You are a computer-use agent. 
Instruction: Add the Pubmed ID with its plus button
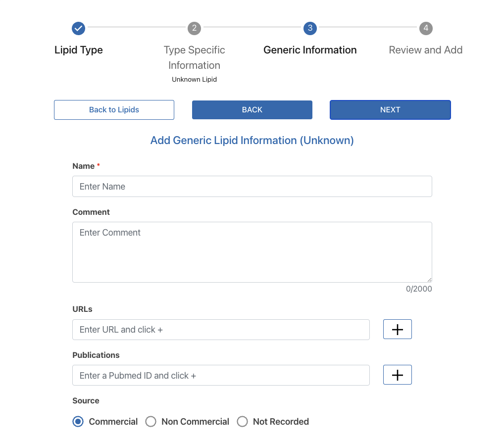(397, 375)
